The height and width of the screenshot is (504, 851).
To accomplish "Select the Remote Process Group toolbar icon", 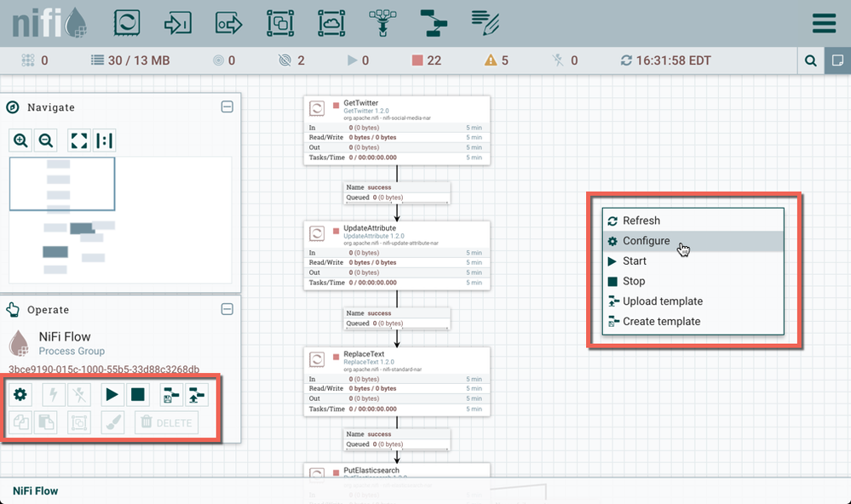I will click(x=331, y=23).
